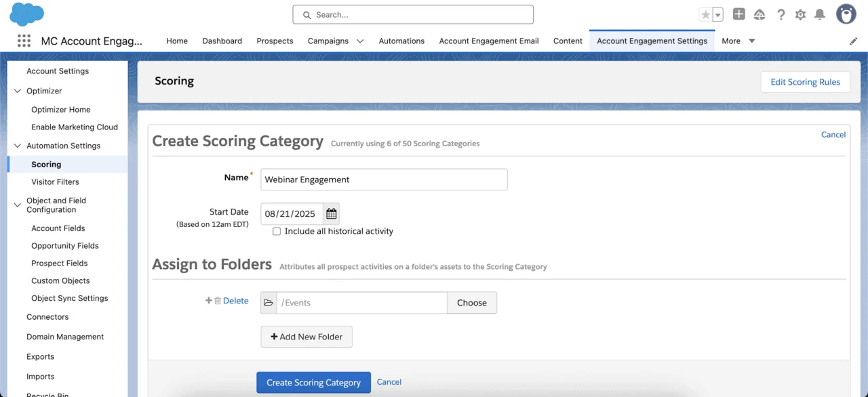Click the Salesforce cloud logo

click(x=27, y=14)
